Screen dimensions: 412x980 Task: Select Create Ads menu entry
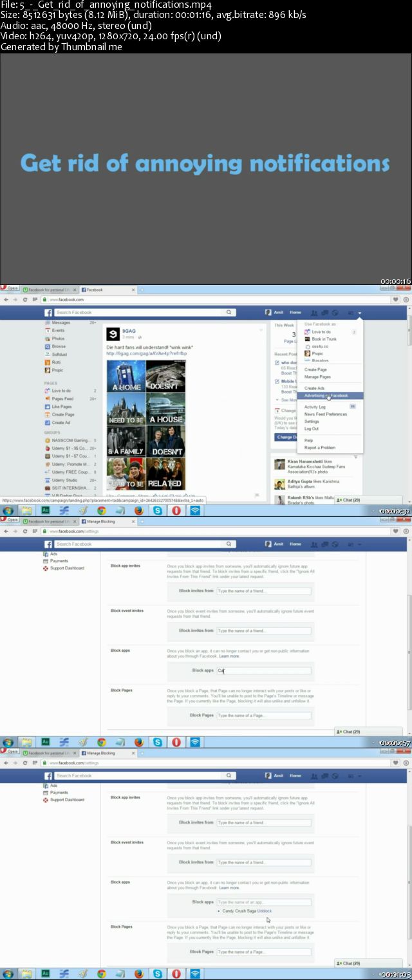tap(314, 389)
